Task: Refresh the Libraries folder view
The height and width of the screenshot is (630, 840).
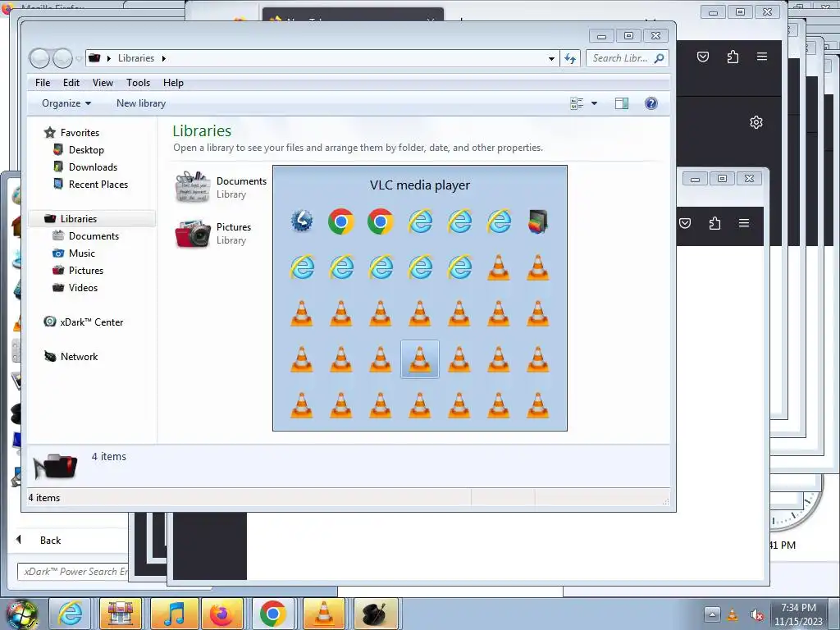Action: pos(570,58)
